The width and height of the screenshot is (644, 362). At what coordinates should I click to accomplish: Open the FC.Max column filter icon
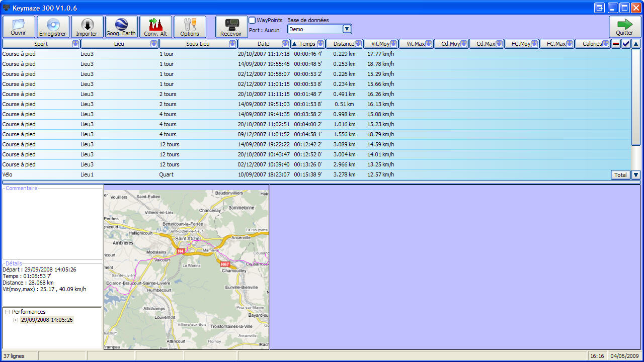[570, 44]
